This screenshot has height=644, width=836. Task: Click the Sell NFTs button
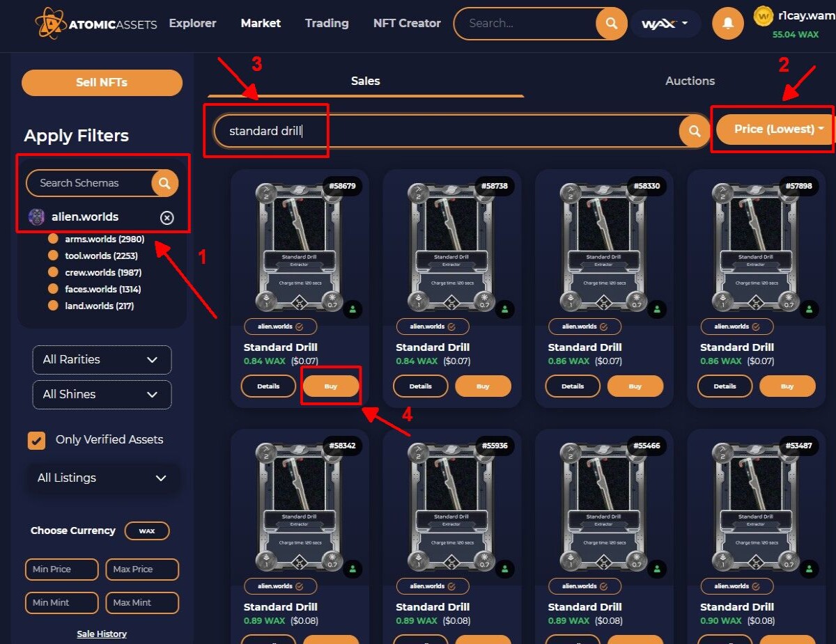click(102, 83)
